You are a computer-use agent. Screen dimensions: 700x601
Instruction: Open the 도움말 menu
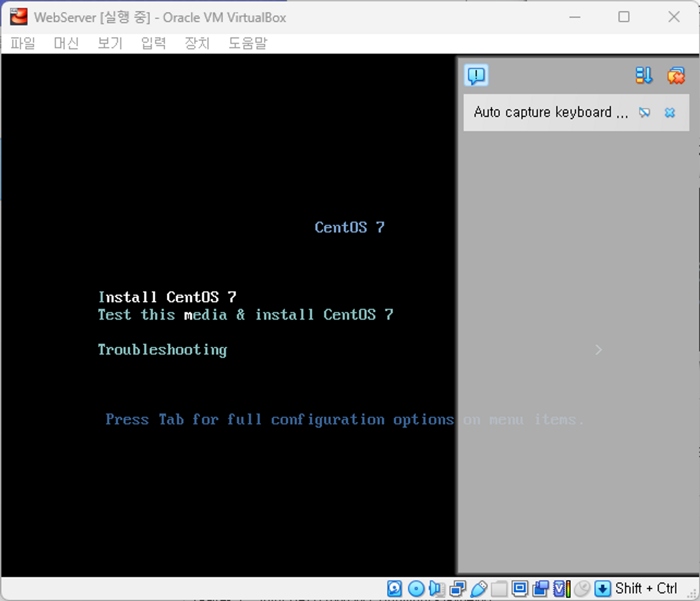[248, 43]
